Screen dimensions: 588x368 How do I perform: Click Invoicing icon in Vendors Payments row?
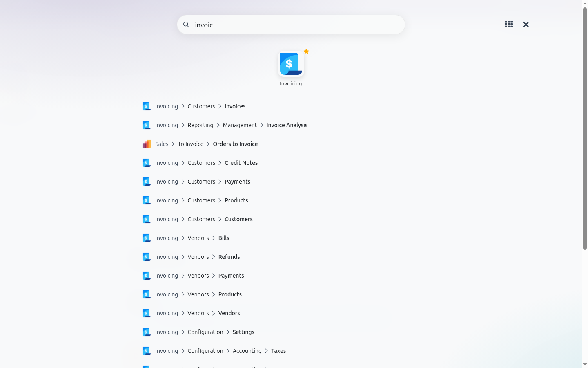point(147,276)
